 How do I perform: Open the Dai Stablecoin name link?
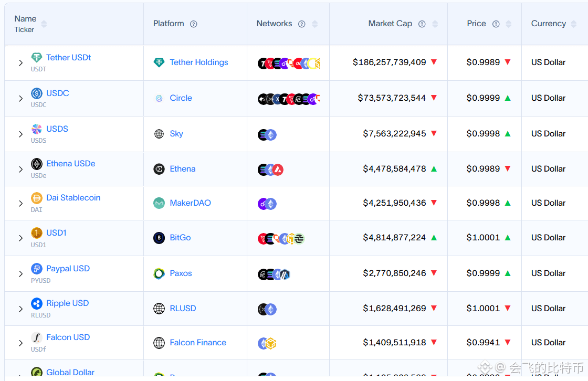73,198
